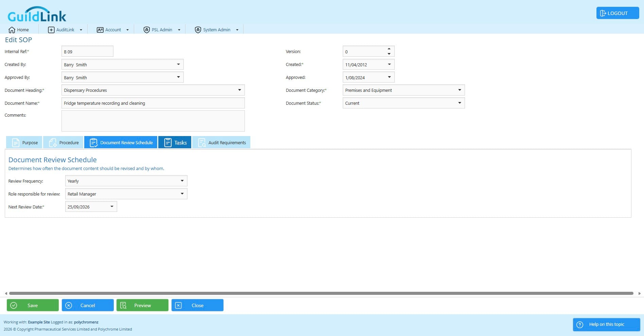This screenshot has width=644, height=336.
Task: Open the Tasks tab
Action: click(x=175, y=142)
